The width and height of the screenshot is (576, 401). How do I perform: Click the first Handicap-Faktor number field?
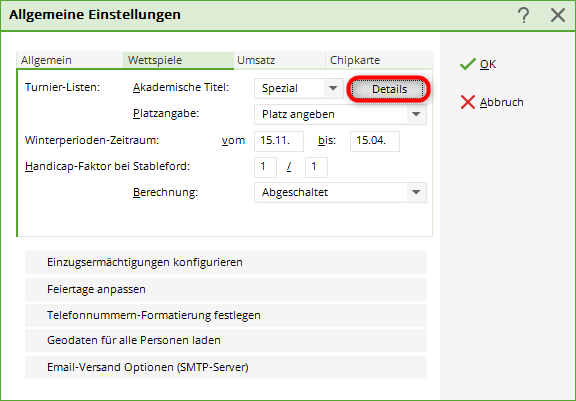pyautogui.click(x=265, y=167)
